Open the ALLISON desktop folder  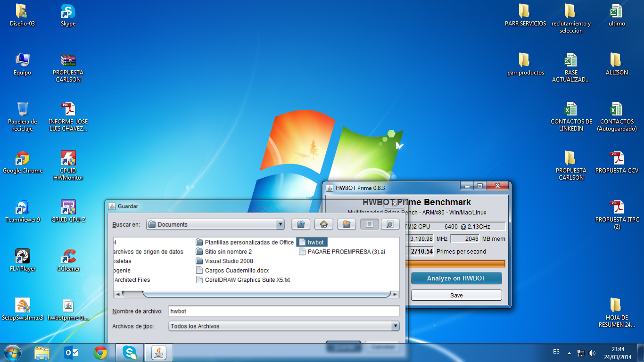617,64
